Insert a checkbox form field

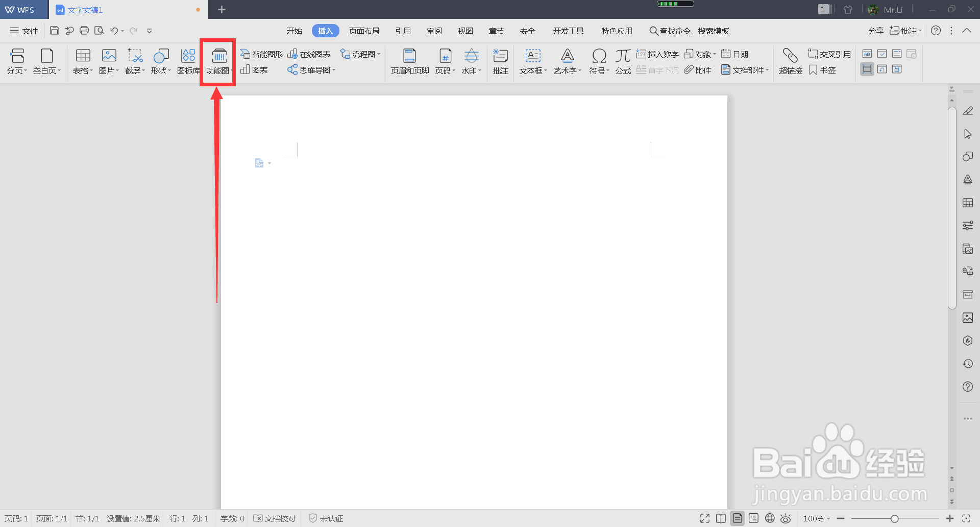point(882,54)
